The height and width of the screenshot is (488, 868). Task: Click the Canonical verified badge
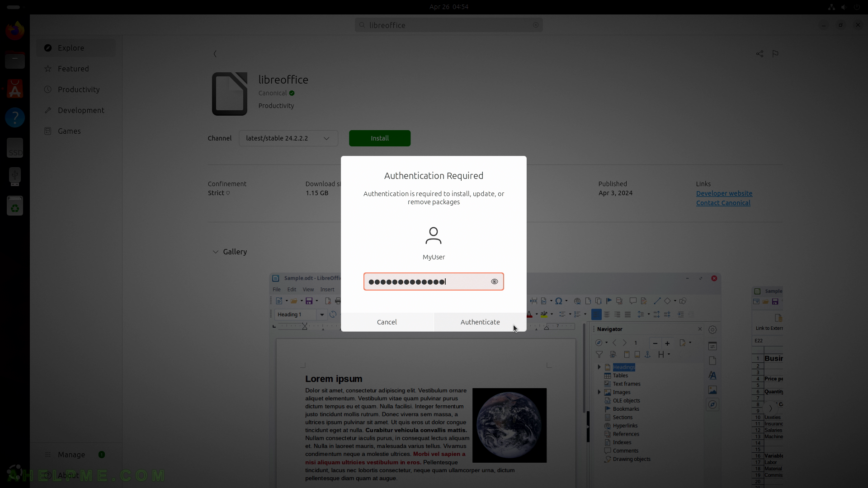coord(292,93)
